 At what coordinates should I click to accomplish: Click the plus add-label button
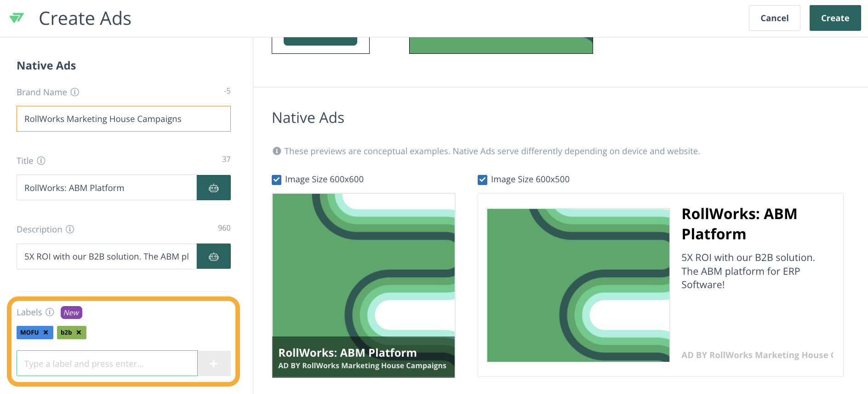click(x=214, y=364)
